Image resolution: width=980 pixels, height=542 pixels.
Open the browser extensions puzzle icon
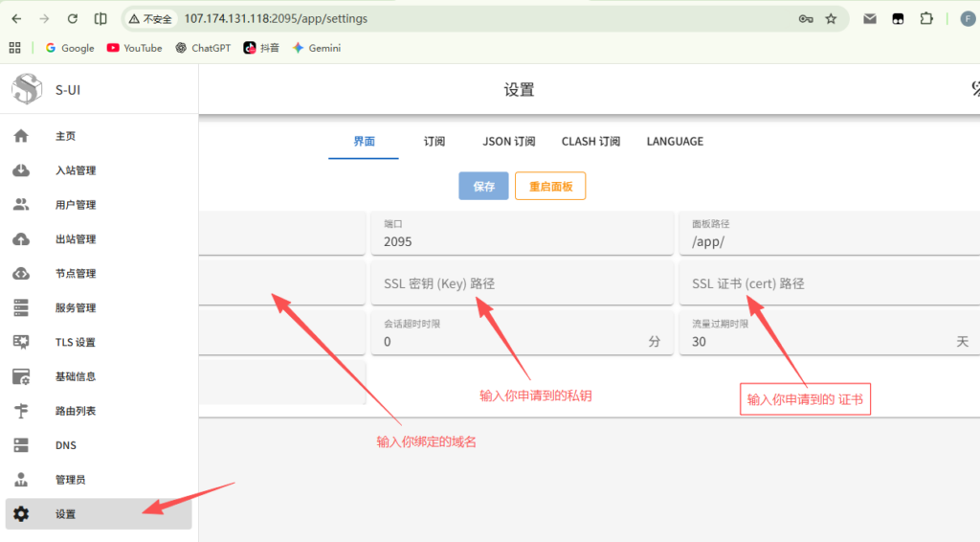coord(926,18)
